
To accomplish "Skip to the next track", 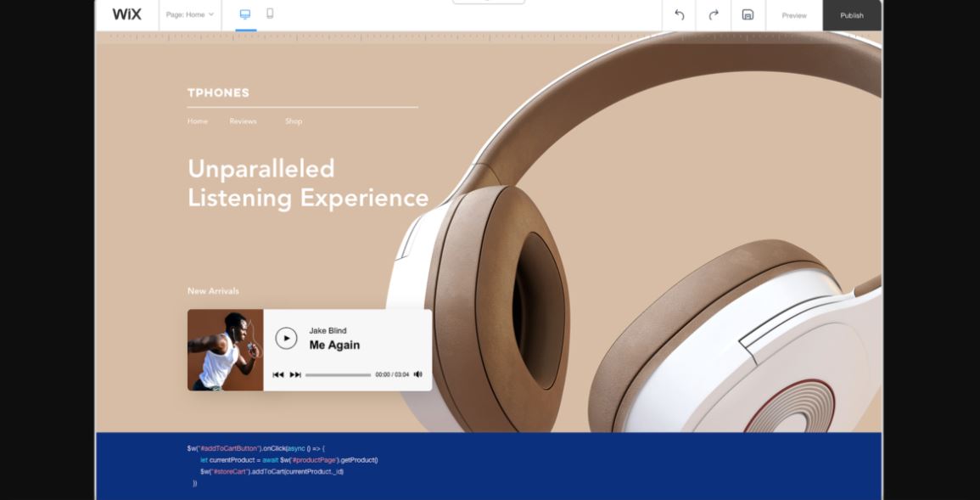I will [295, 374].
